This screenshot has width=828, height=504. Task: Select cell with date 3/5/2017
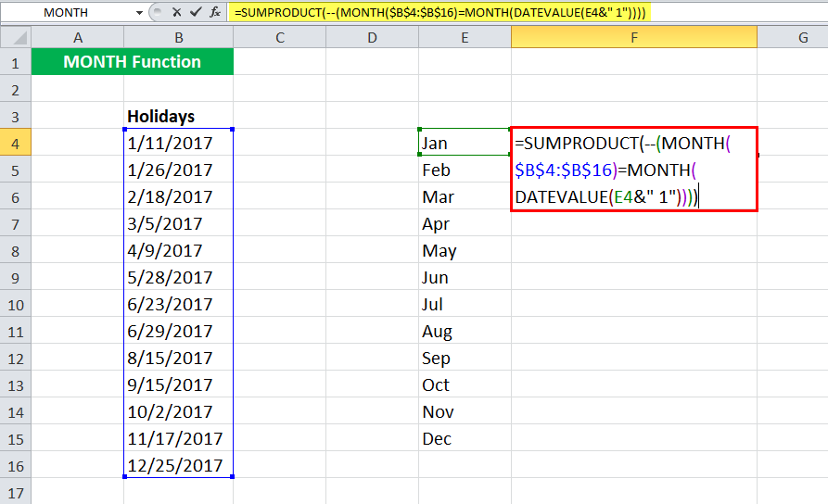click(178, 223)
